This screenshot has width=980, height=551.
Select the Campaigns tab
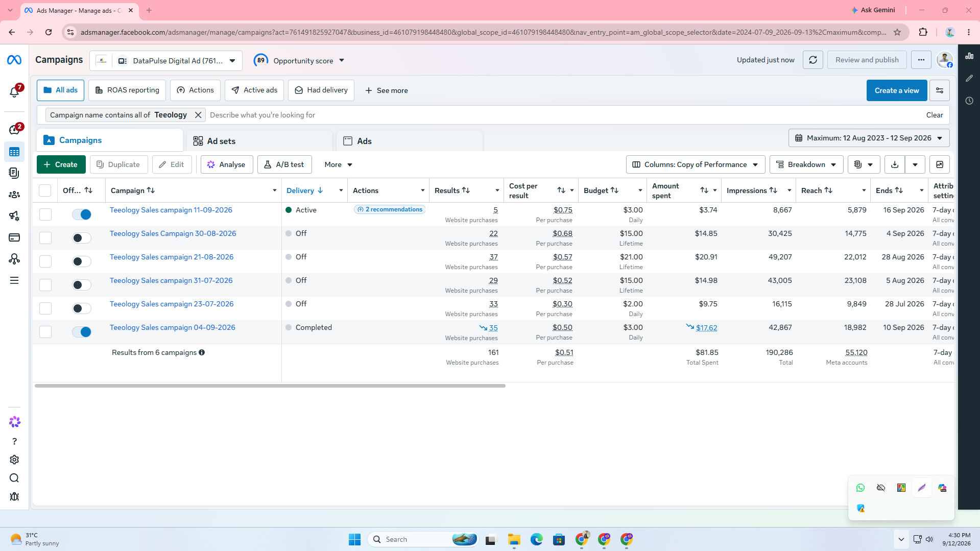click(110, 140)
